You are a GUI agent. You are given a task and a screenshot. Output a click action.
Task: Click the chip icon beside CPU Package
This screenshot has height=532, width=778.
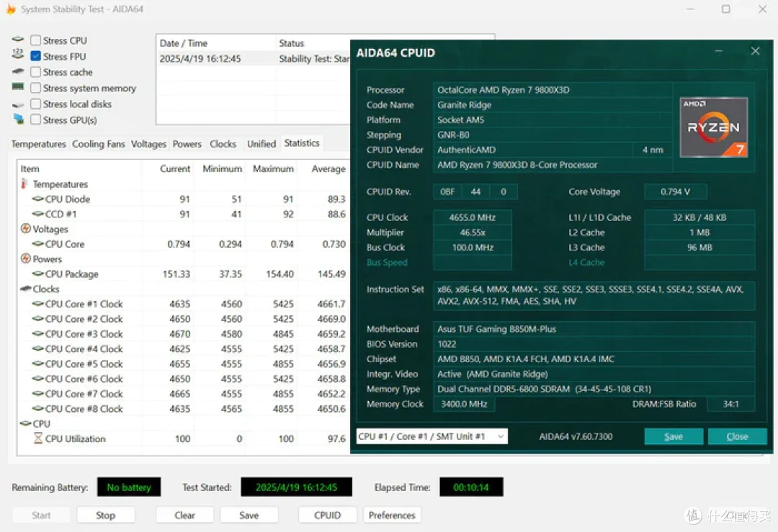click(37, 274)
